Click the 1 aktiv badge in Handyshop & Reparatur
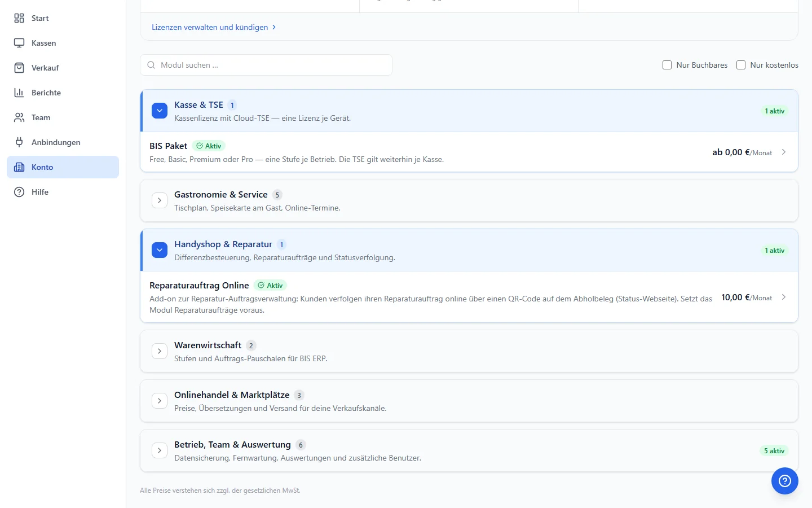Image resolution: width=812 pixels, height=508 pixels. coord(775,250)
